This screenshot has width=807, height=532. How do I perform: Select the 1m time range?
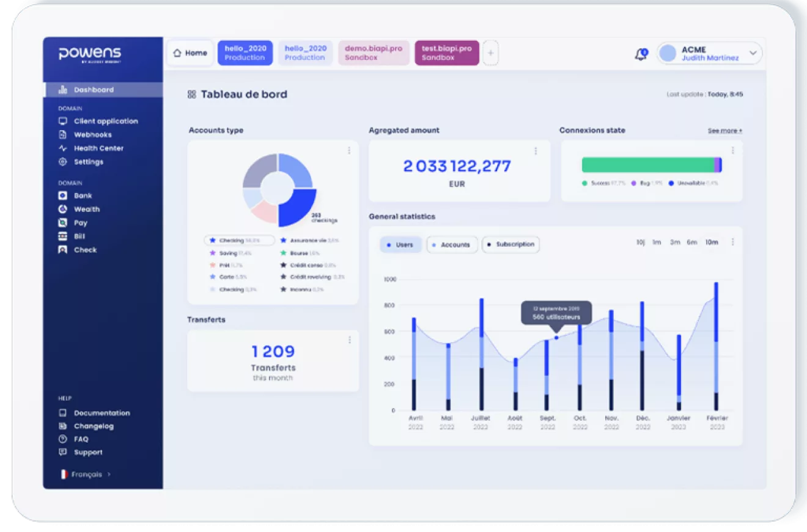click(x=657, y=242)
